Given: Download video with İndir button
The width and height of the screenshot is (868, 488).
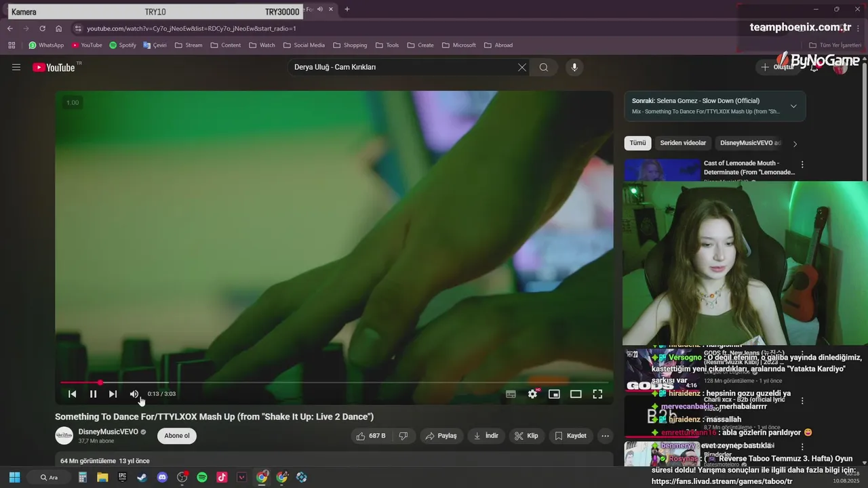Looking at the screenshot, I should (x=486, y=436).
